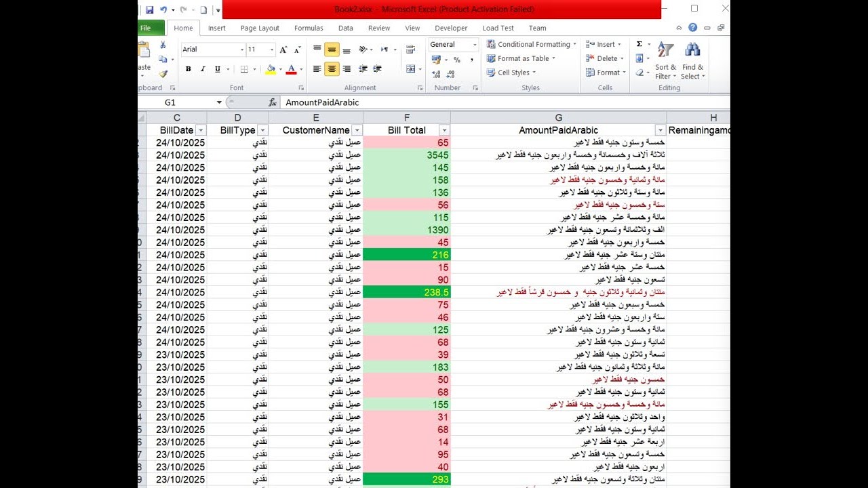868x488 pixels.
Task: Click Increase Decimal icon
Action: [x=436, y=74]
